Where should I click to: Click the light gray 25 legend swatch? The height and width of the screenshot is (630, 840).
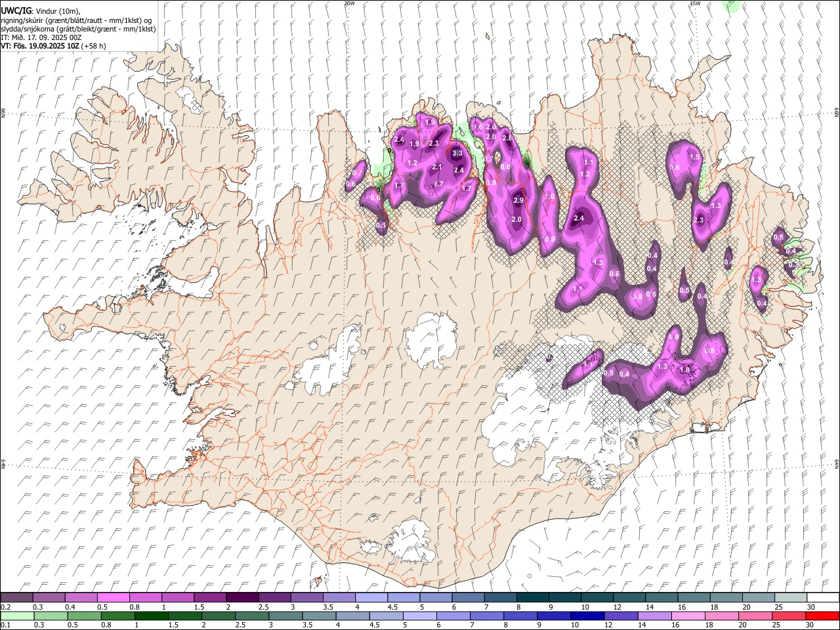tap(790, 597)
